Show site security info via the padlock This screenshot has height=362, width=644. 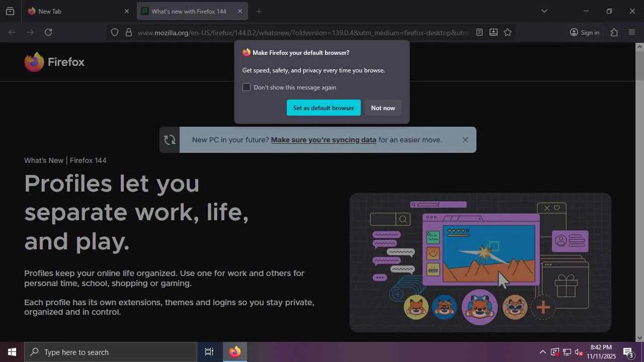(x=129, y=32)
